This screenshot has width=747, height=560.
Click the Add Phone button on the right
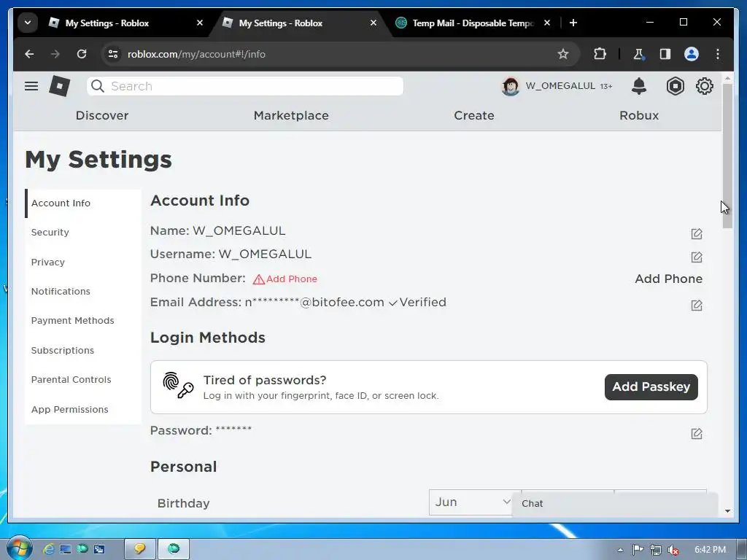[668, 279]
